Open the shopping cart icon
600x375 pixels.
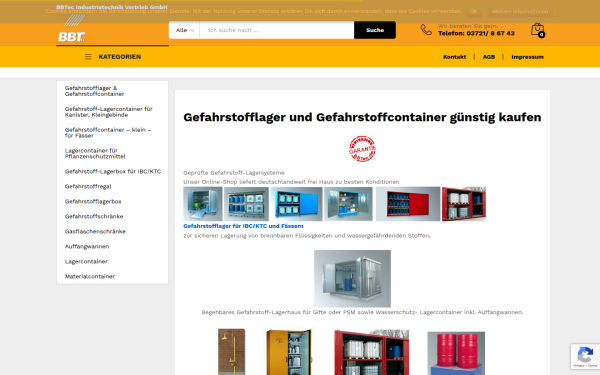(538, 30)
